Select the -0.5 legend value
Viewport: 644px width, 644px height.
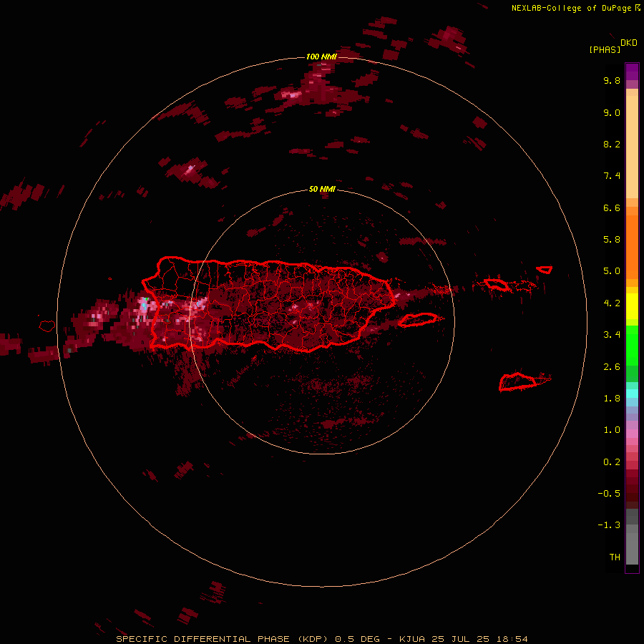[609, 494]
